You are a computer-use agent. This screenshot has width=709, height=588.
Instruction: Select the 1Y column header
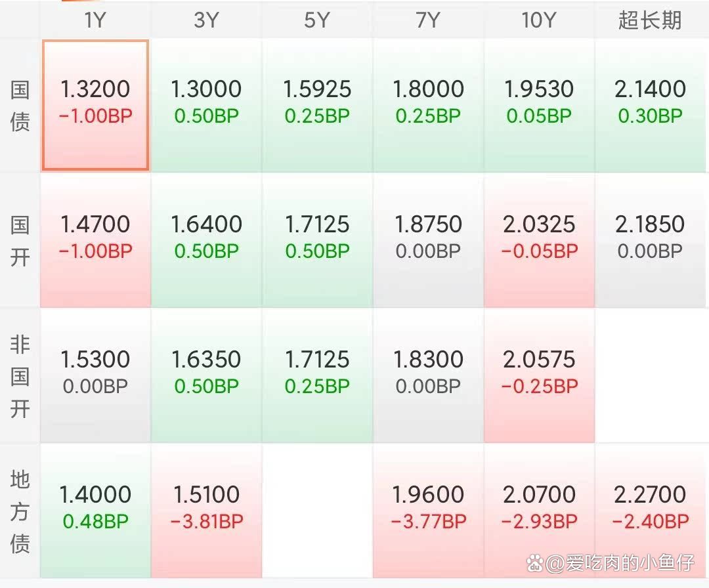pyautogui.click(x=95, y=20)
